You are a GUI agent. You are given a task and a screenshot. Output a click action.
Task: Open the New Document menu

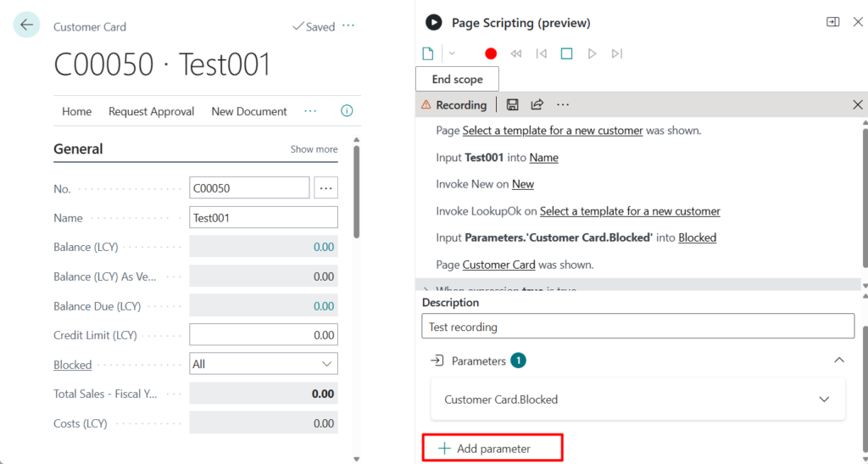click(249, 111)
